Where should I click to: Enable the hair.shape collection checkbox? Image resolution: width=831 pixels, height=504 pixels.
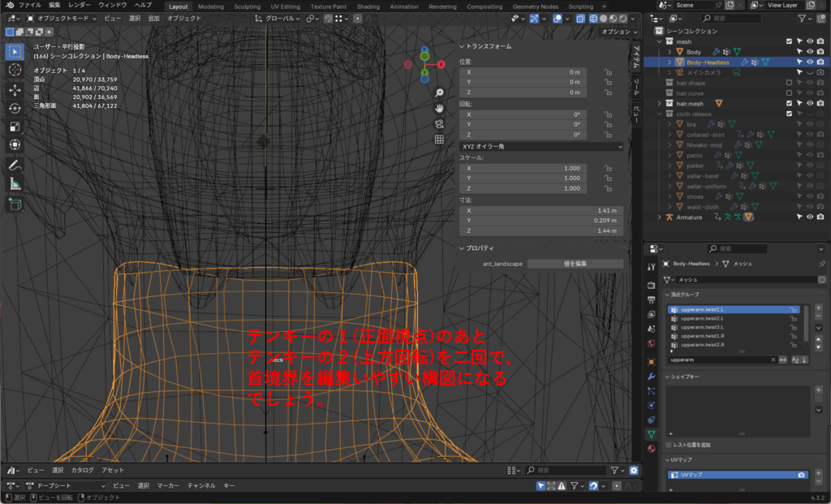(789, 83)
